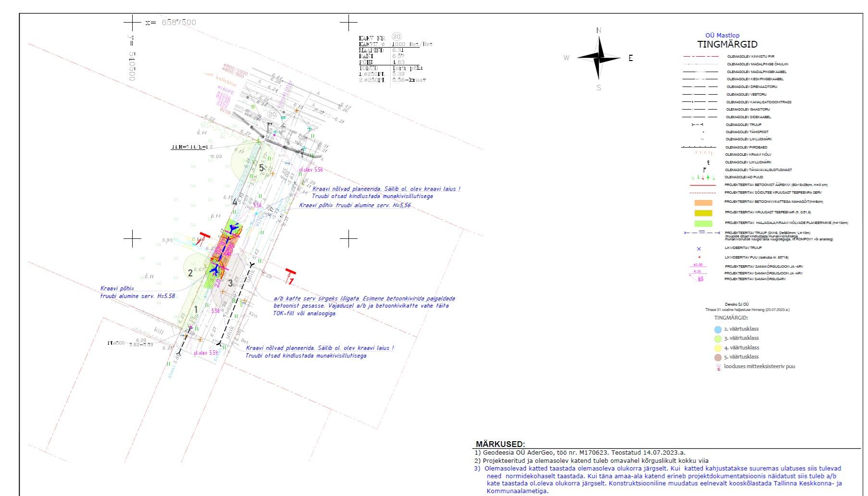The height and width of the screenshot is (496, 868).
Task: Click the orange concrete paving legend swatch
Action: pyautogui.click(x=703, y=202)
